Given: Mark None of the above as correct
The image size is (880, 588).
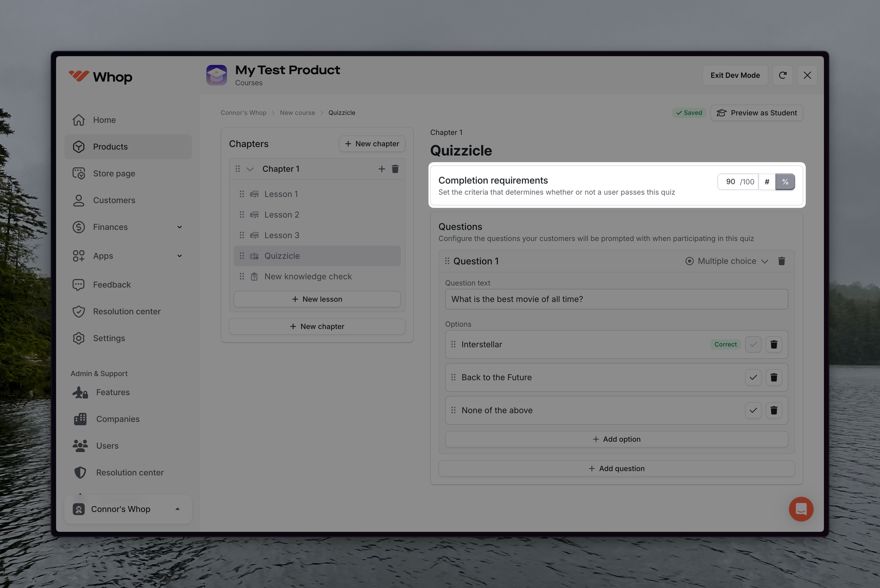Looking at the screenshot, I should click(x=753, y=410).
